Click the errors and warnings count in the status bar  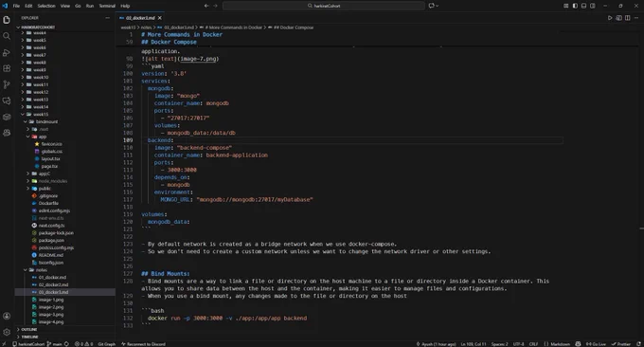point(83,344)
